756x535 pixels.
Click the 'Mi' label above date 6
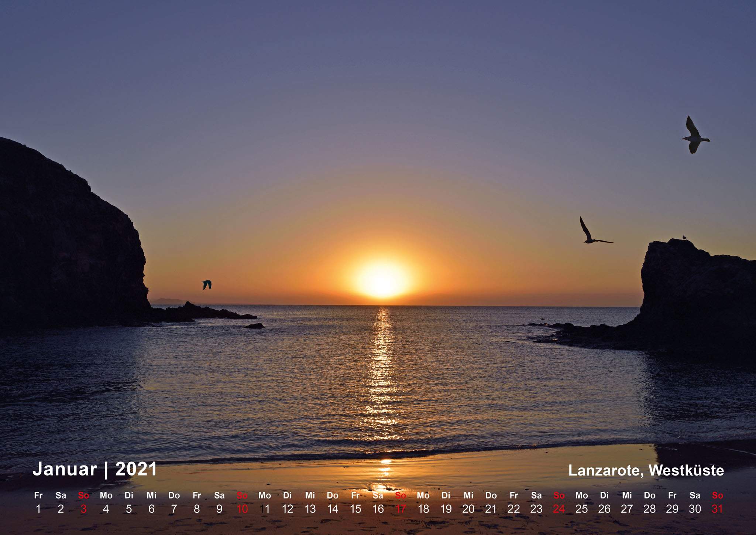[x=151, y=495]
